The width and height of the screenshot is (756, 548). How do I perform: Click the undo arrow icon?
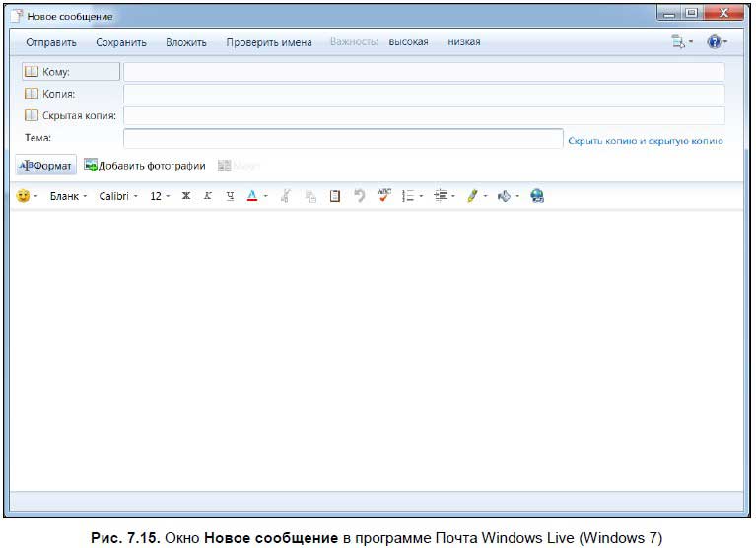coord(359,196)
